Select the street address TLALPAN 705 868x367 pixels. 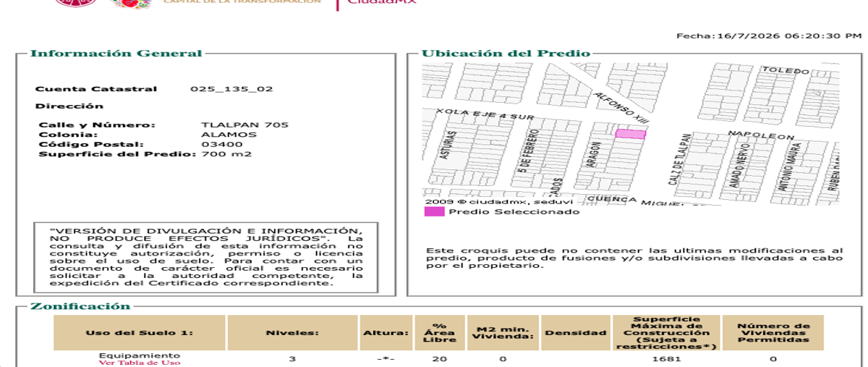[244, 125]
